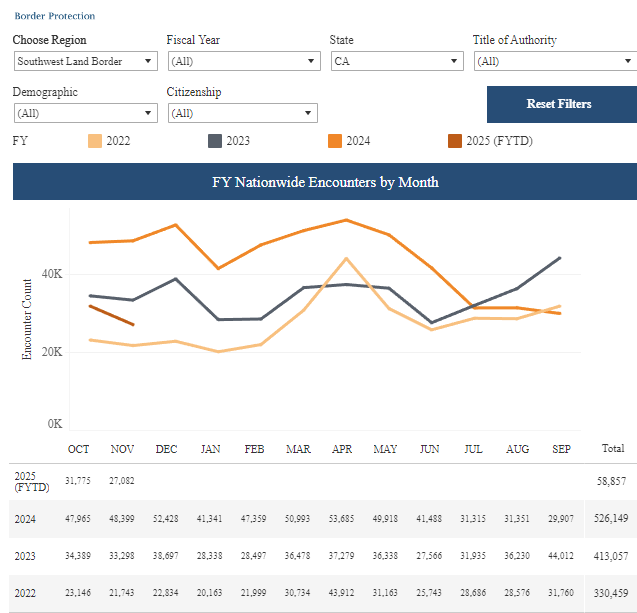Click the Total column header
This screenshot has width=637, height=613.
pos(613,448)
